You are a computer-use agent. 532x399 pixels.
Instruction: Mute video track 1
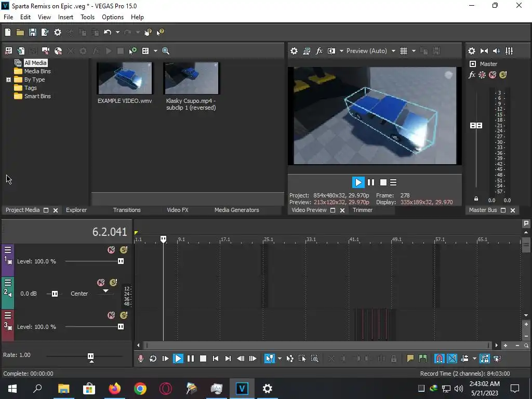point(111,250)
